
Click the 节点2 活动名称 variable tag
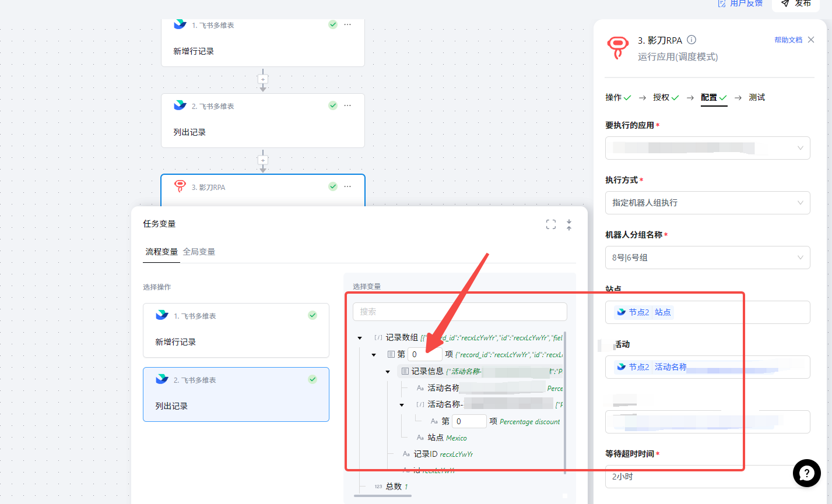coord(652,367)
